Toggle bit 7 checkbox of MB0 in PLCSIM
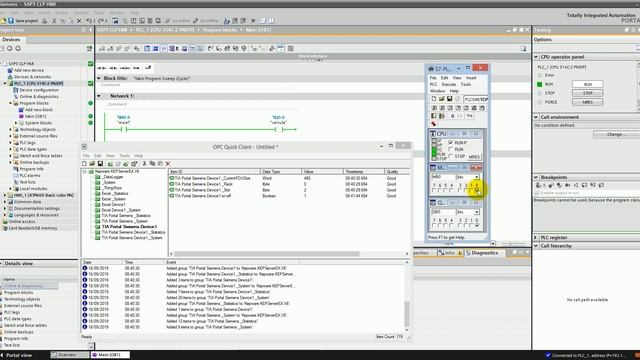Viewport: 640px width, 360px height. coord(434,191)
